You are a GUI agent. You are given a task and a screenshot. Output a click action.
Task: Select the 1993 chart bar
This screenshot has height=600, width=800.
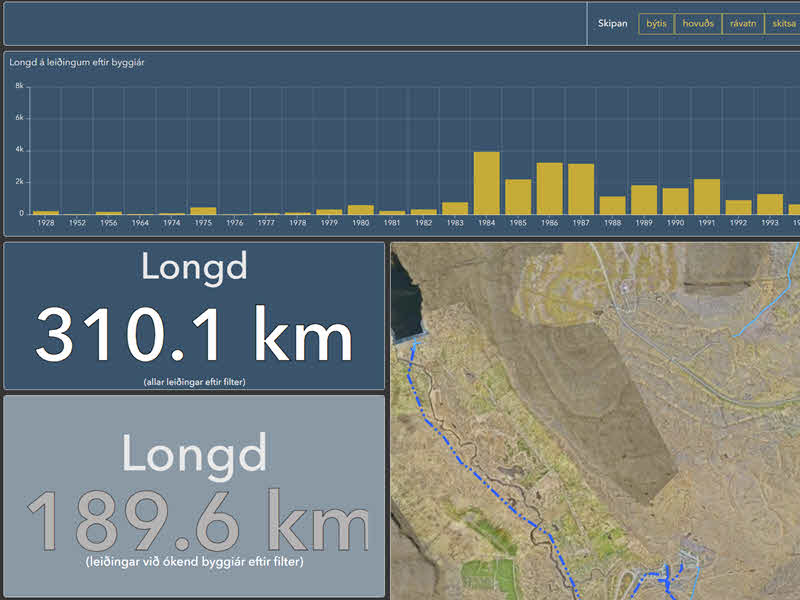tap(769, 204)
